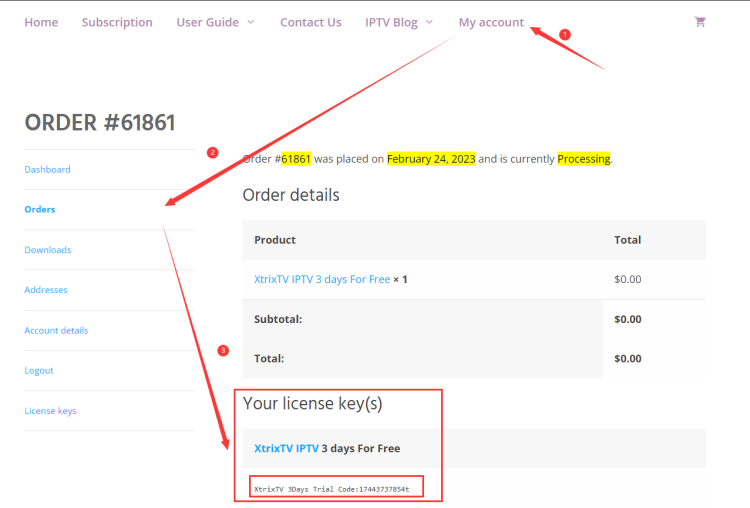Open the XtrixTV IPTV link under license keys
This screenshot has width=750, height=508.
pos(286,448)
